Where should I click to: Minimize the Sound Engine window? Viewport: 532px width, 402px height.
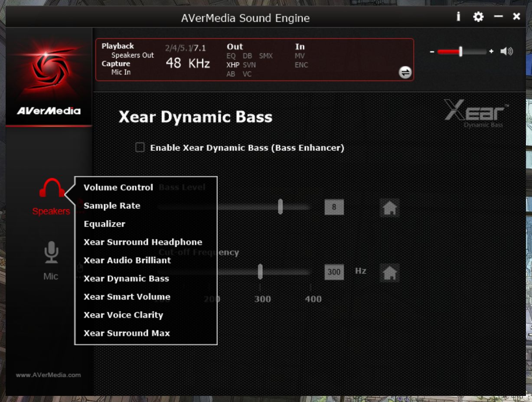click(x=499, y=16)
